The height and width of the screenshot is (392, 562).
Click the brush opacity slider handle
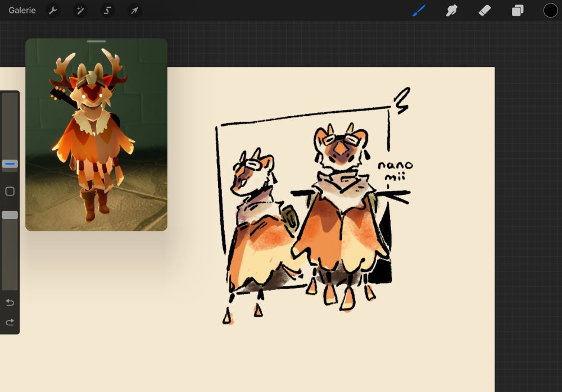[10, 215]
